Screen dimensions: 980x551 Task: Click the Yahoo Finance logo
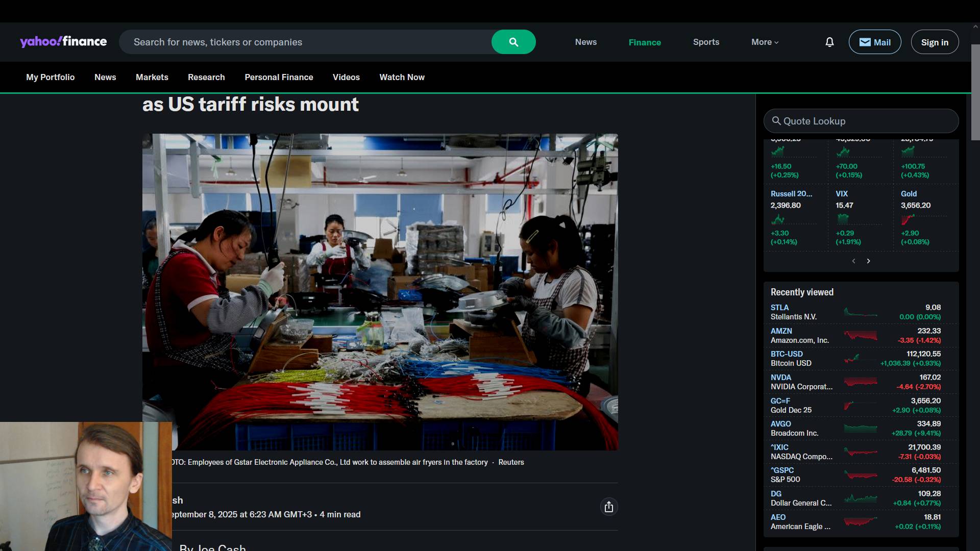(63, 42)
